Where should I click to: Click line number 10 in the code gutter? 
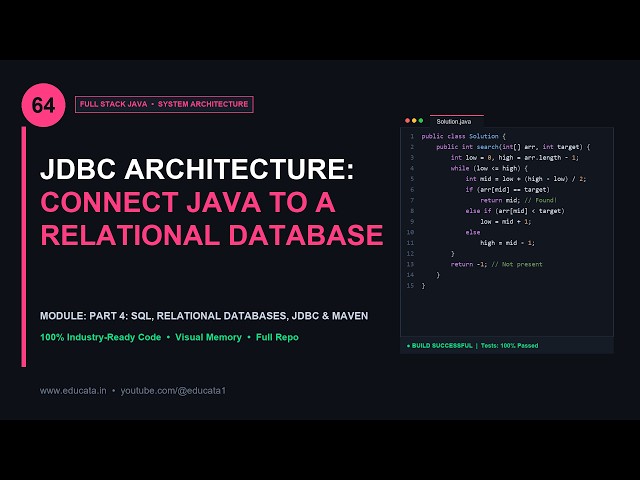coord(410,232)
